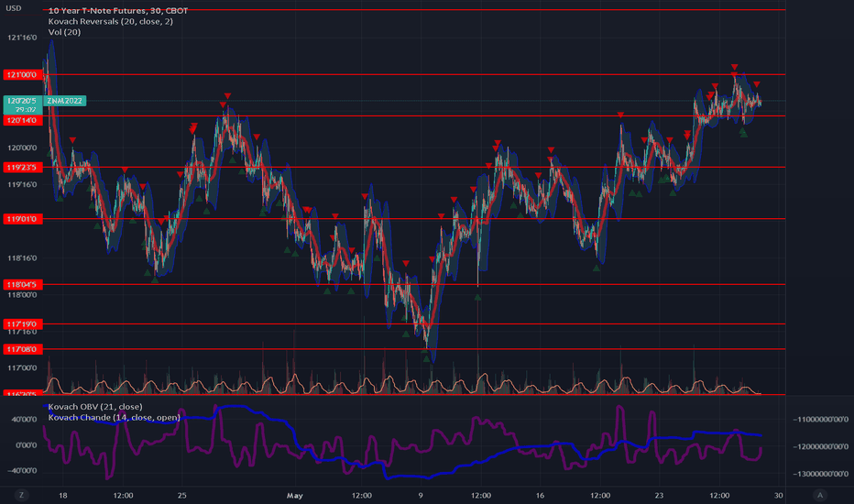Viewport: 854px width, 504px height.
Task: Select the 119'23'5 red level label
Action: point(22,168)
